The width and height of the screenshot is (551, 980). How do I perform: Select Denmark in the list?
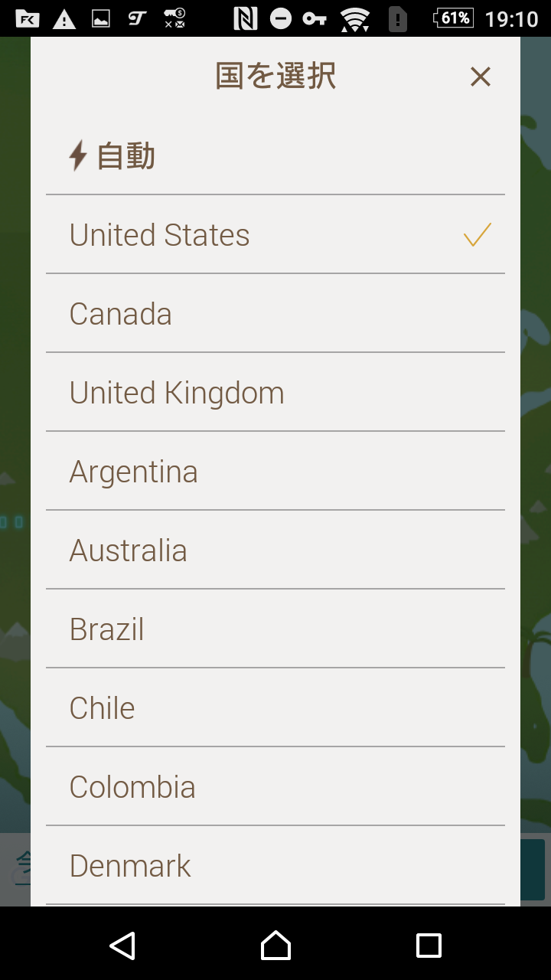pyautogui.click(x=275, y=865)
